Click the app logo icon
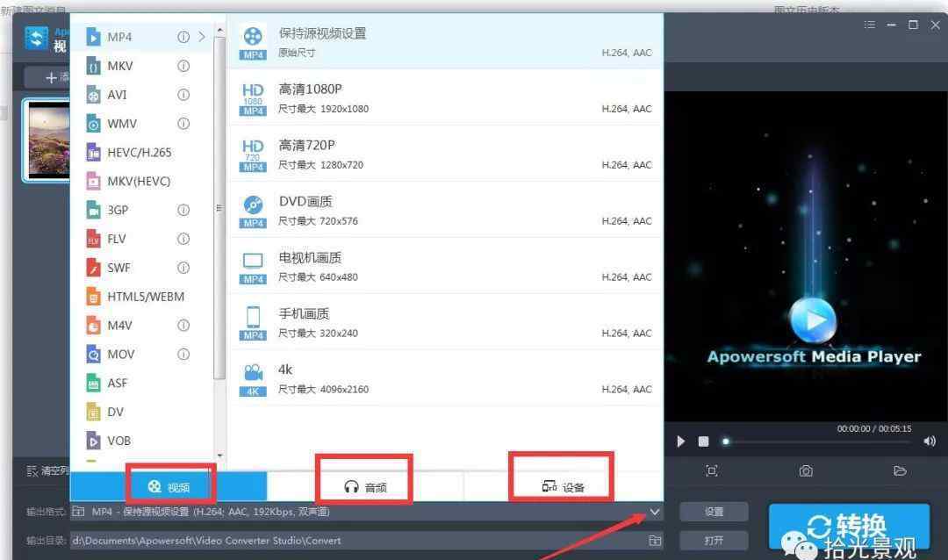 point(37,38)
